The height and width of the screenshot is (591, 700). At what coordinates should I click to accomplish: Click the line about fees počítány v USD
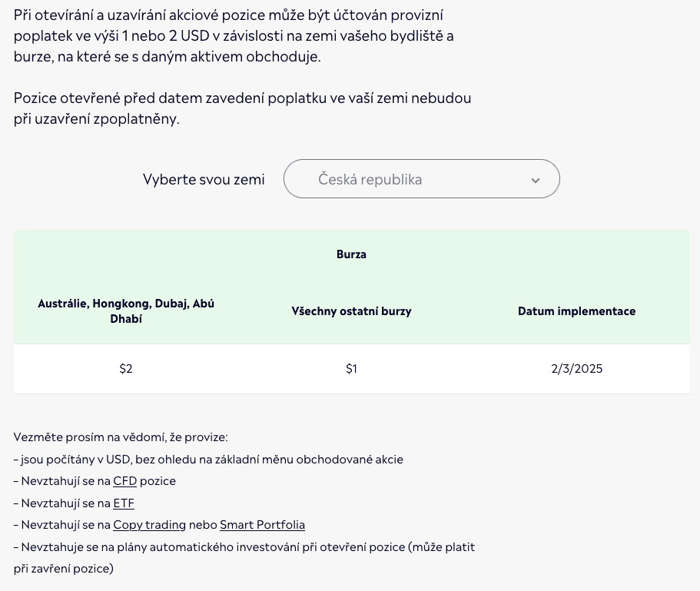click(208, 460)
